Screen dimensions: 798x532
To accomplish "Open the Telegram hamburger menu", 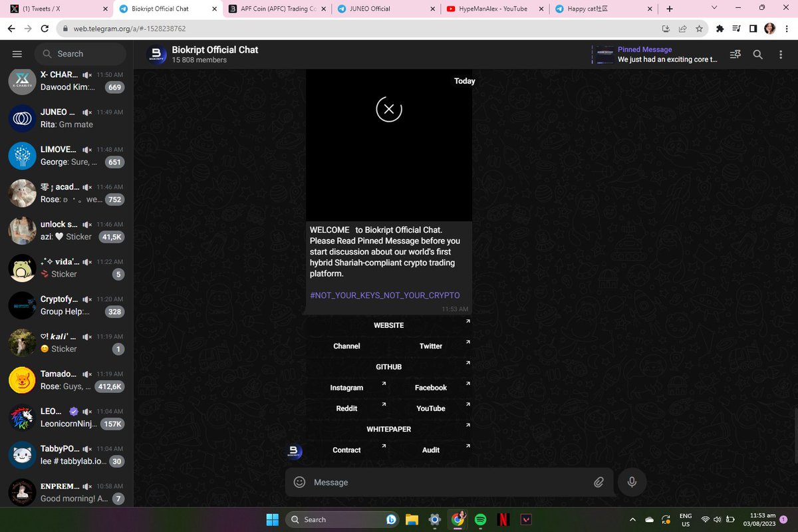I will (17, 54).
